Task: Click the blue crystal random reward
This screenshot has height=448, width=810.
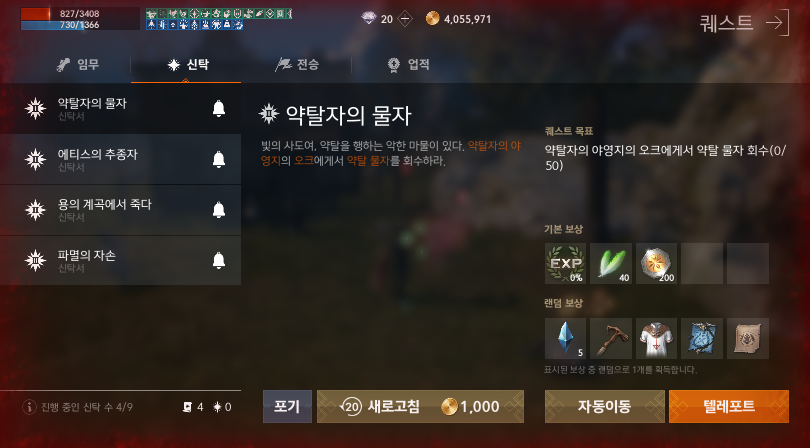Action: pos(565,338)
